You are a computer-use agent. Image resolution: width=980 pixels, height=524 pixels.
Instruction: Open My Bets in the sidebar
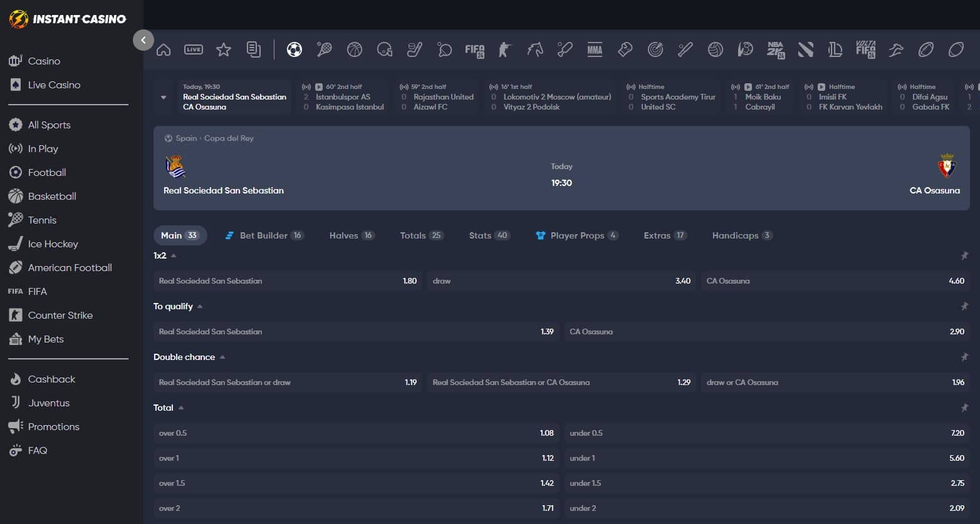pyautogui.click(x=46, y=339)
